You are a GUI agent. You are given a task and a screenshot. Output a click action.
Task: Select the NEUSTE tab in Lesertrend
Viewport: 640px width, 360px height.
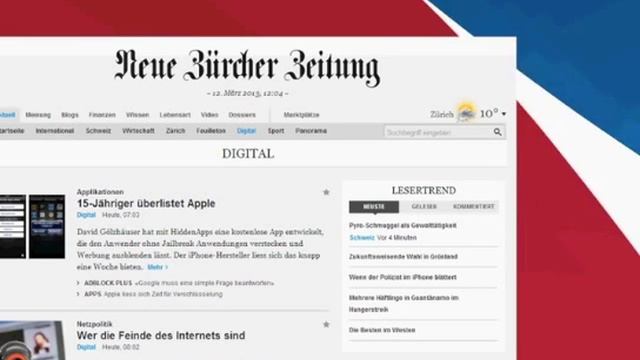(x=374, y=207)
